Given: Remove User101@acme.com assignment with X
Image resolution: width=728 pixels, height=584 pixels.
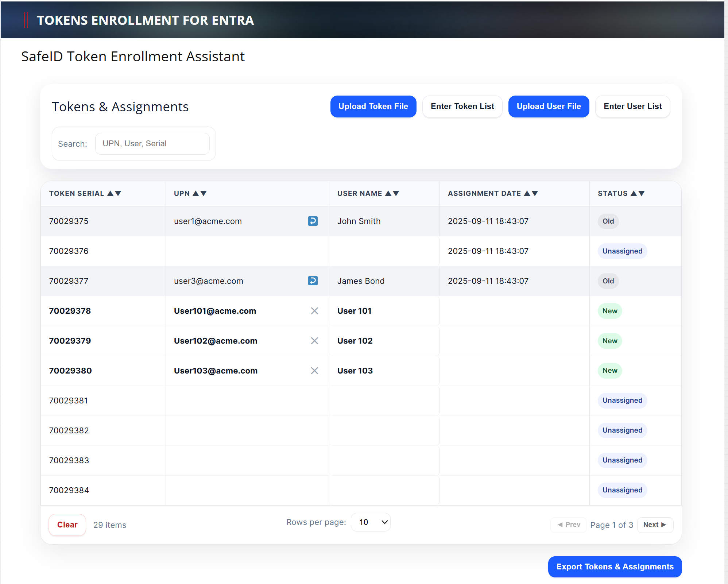Looking at the screenshot, I should (314, 311).
